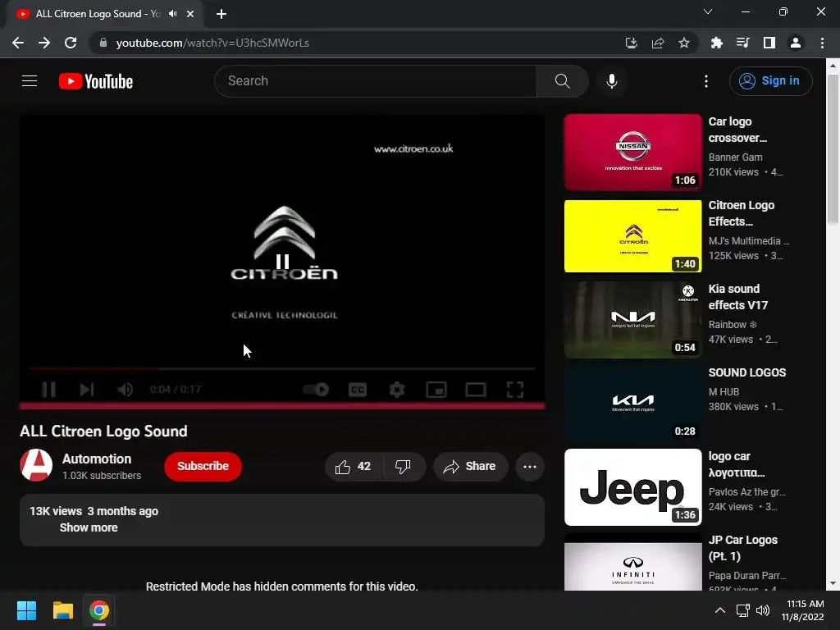Image resolution: width=840 pixels, height=630 pixels.
Task: Sign in to YouTube
Action: pos(770,81)
